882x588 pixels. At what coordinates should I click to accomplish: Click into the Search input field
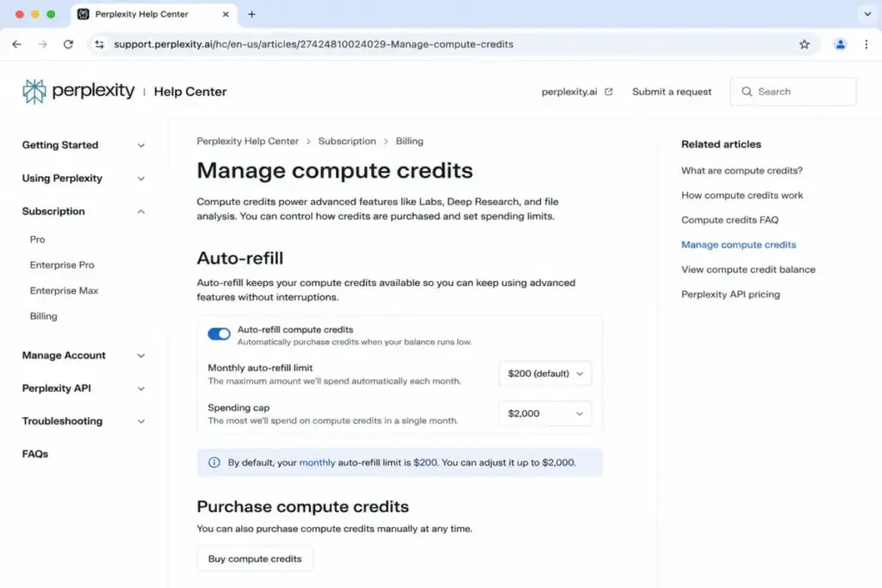[x=793, y=91]
